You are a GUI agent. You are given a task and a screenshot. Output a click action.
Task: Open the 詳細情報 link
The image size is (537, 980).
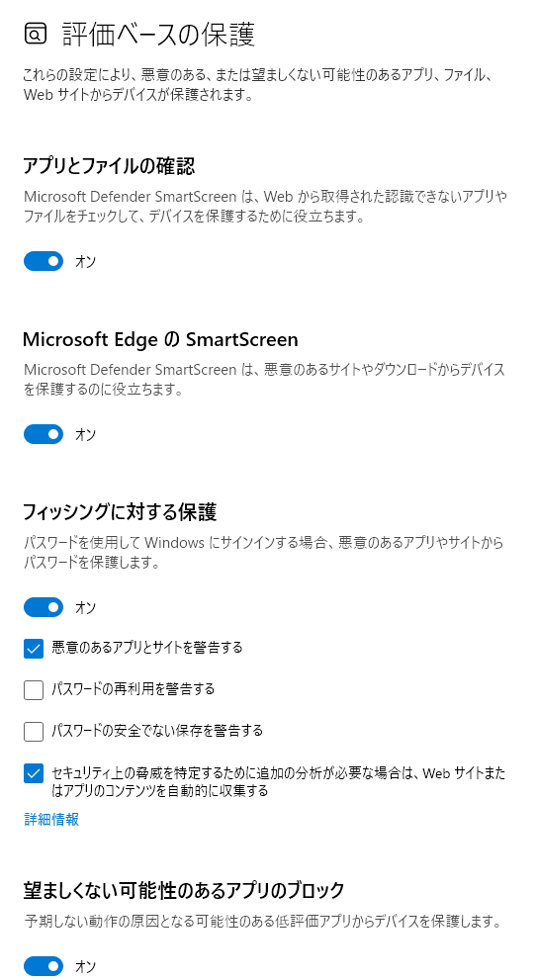[x=51, y=820]
